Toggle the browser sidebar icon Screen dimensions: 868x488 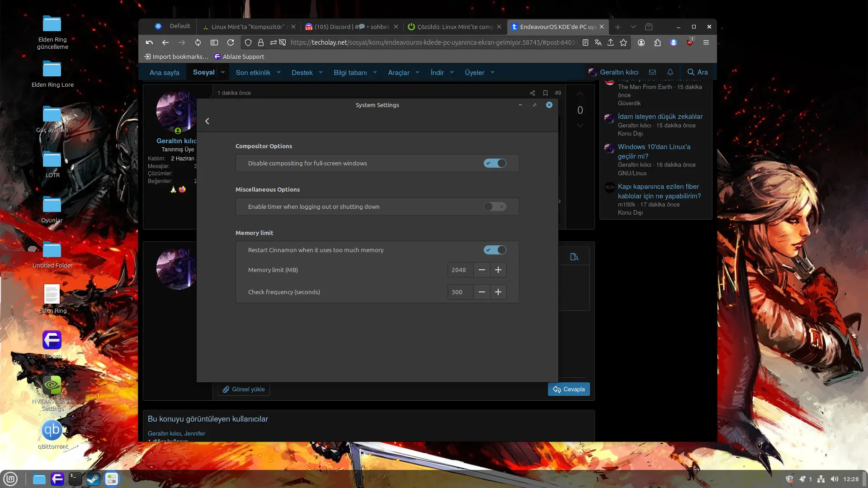(x=214, y=42)
